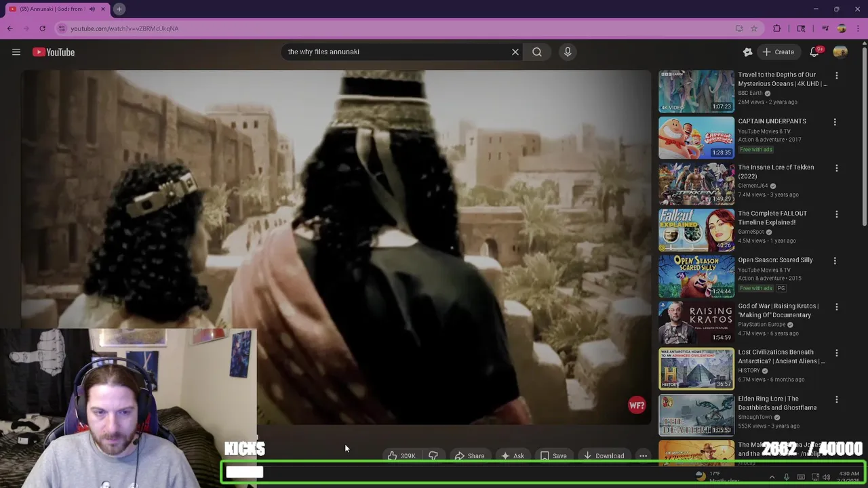Visit the ClemenTJ64 channel name
The image size is (868, 488).
point(753,186)
